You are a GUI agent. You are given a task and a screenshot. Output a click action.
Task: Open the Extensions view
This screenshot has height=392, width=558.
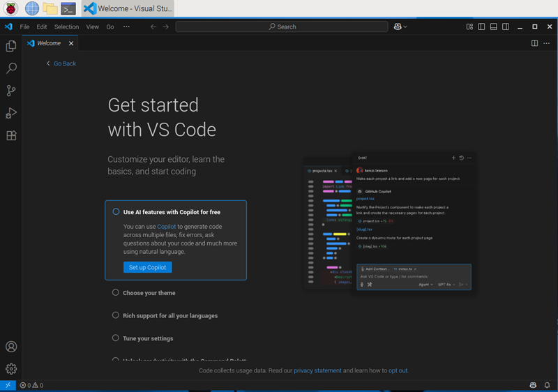[x=11, y=135]
